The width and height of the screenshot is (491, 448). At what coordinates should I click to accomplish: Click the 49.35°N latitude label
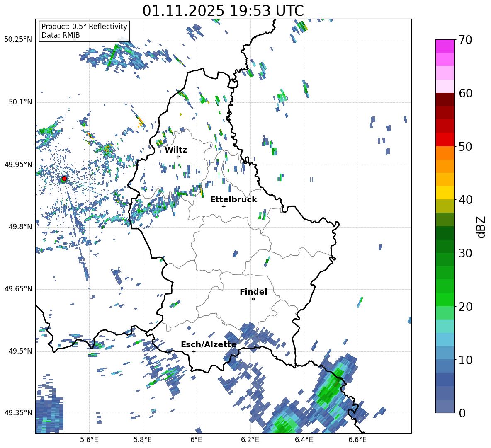(18, 413)
